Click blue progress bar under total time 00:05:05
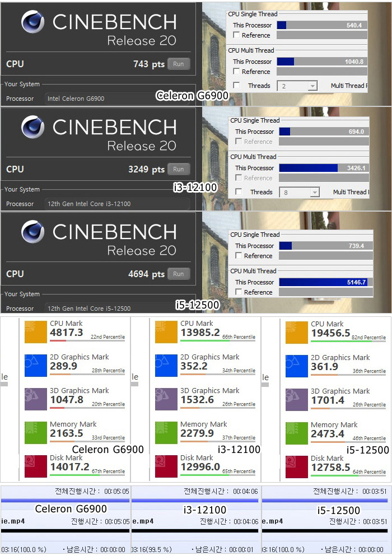 coord(66,501)
